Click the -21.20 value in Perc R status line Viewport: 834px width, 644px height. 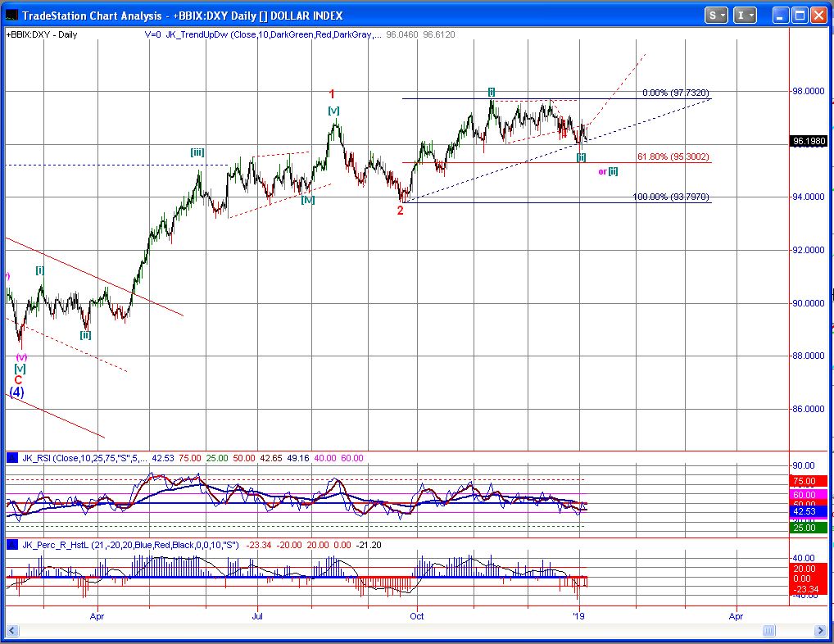pos(369,545)
